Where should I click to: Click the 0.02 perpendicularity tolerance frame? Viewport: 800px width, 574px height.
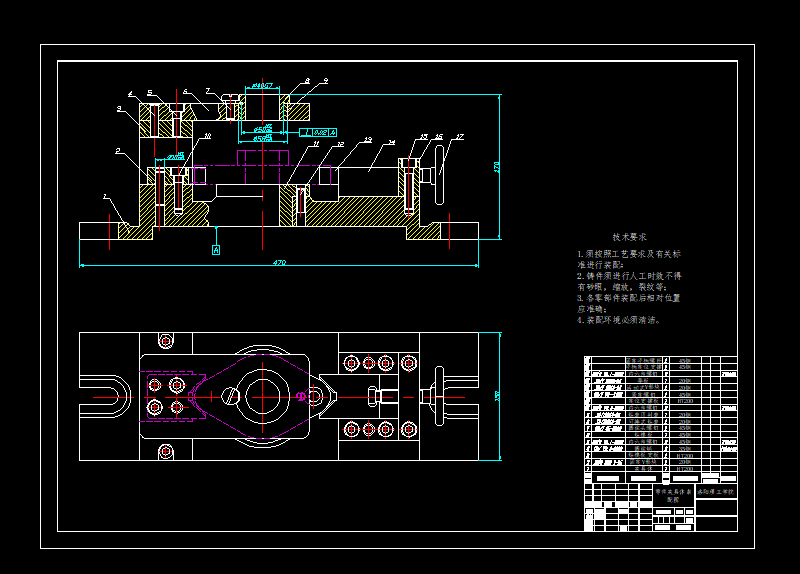click(x=318, y=133)
